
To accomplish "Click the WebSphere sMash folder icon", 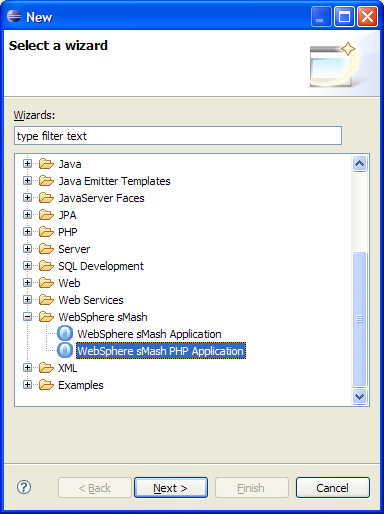I will [46, 317].
